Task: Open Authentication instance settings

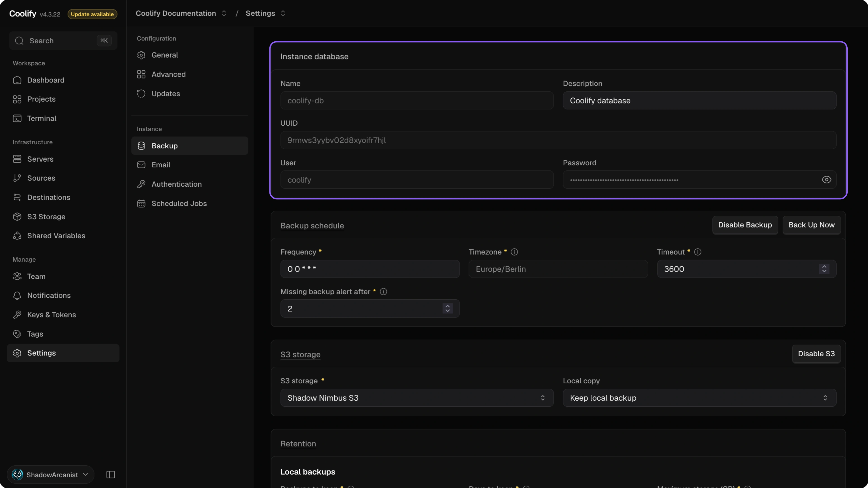Action: click(190, 184)
